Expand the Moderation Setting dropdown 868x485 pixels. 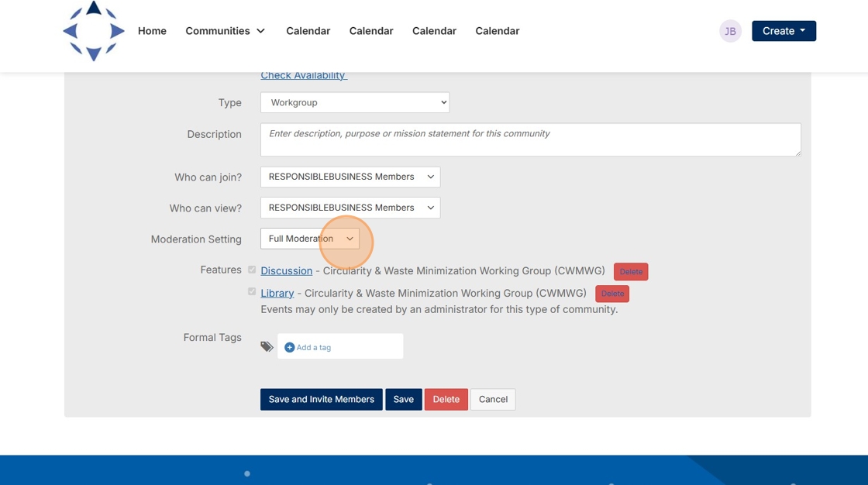click(x=310, y=239)
